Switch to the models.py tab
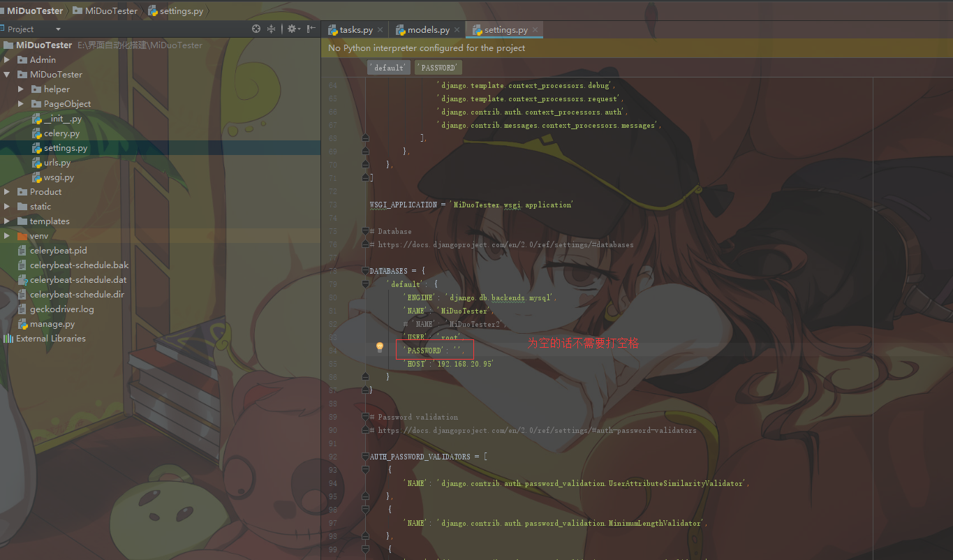This screenshot has width=953, height=560. [x=429, y=30]
